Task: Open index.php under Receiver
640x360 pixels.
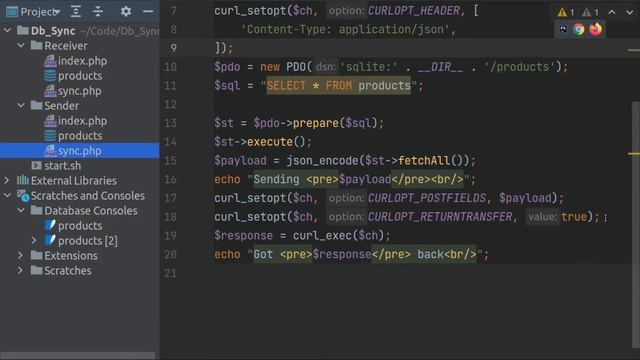Action: [x=82, y=61]
